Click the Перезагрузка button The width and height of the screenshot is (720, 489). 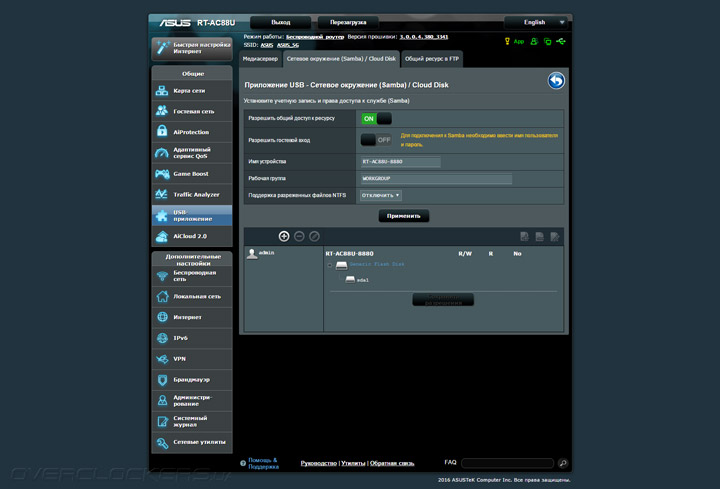point(348,21)
